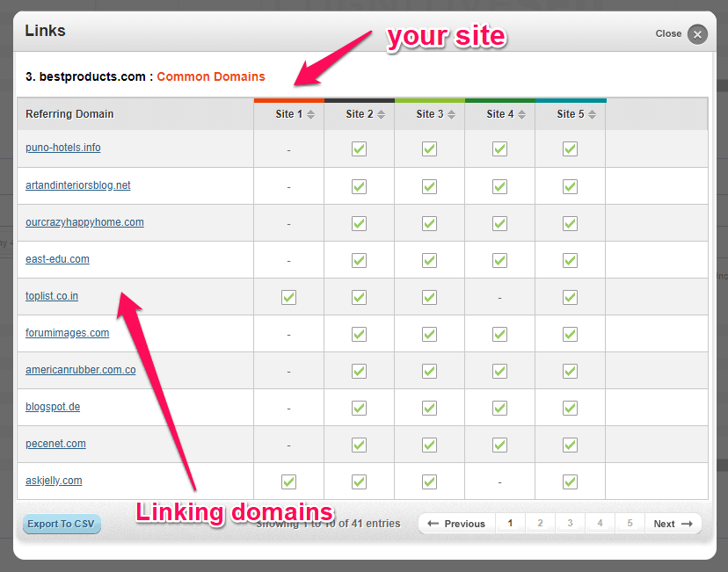
Task: Open the artandinteriorsblog.net link
Action: (x=78, y=185)
